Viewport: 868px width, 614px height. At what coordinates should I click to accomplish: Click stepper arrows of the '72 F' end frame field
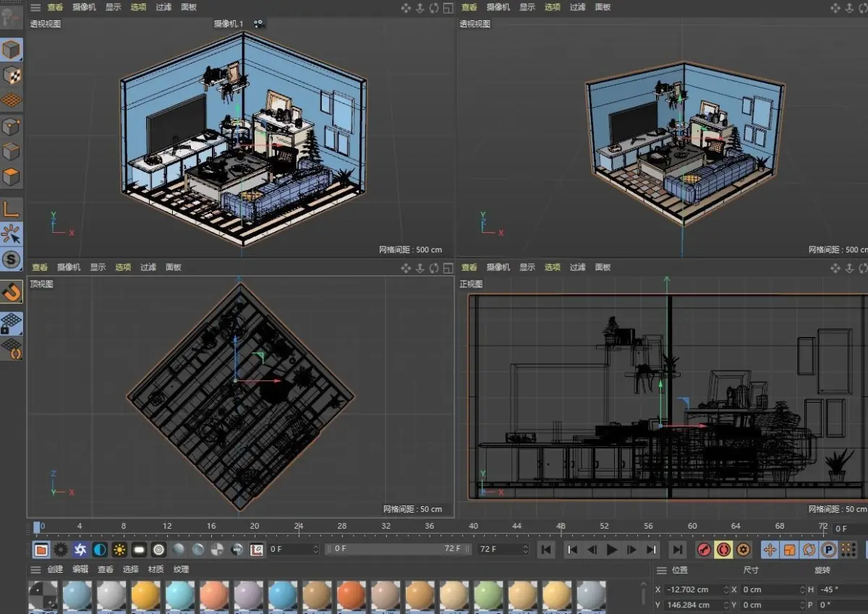pyautogui.click(x=526, y=550)
